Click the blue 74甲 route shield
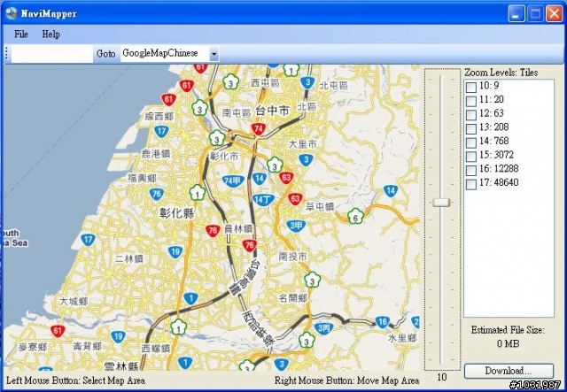The width and height of the screenshot is (567, 392). pyautogui.click(x=233, y=181)
